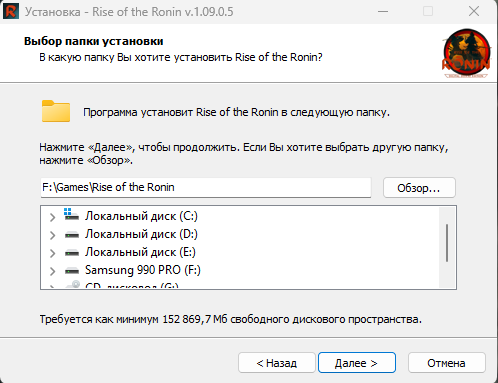Continue installation with Далее button
This screenshot has width=498, height=383.
tap(357, 363)
